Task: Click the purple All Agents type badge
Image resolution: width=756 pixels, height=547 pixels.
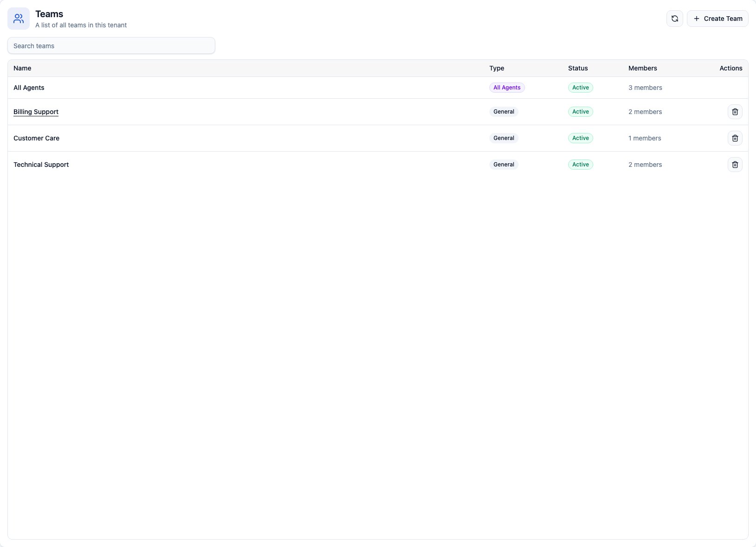Action: click(x=507, y=88)
